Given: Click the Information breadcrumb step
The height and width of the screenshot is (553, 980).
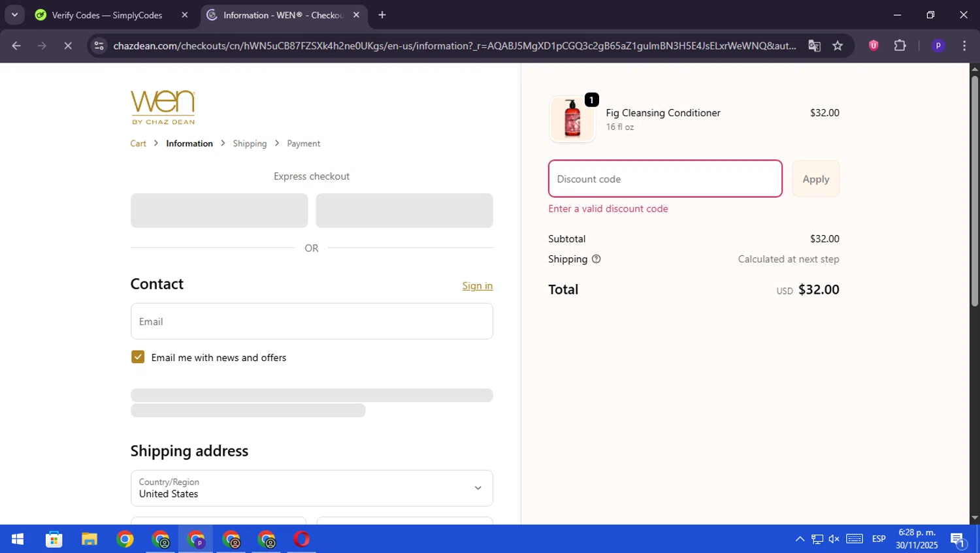Looking at the screenshot, I should pyautogui.click(x=189, y=144).
